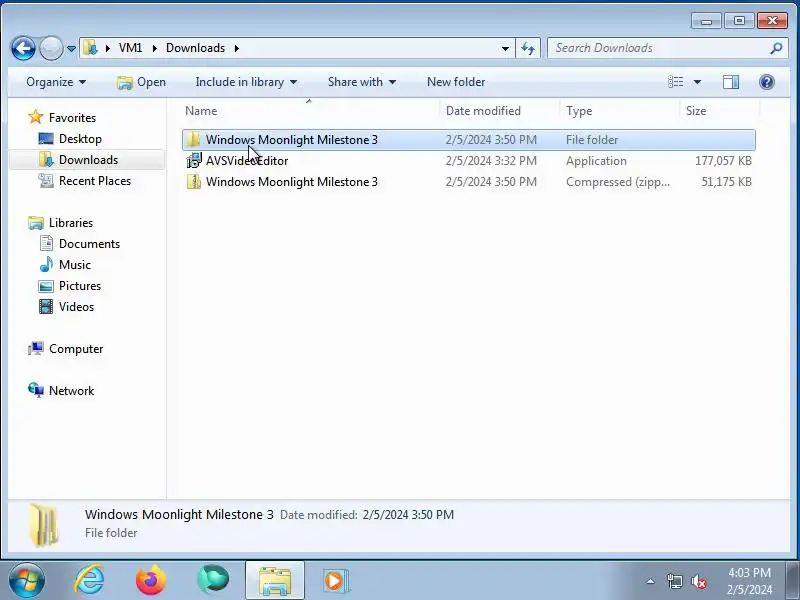Open the recent pages dropdown arrow

click(71, 48)
